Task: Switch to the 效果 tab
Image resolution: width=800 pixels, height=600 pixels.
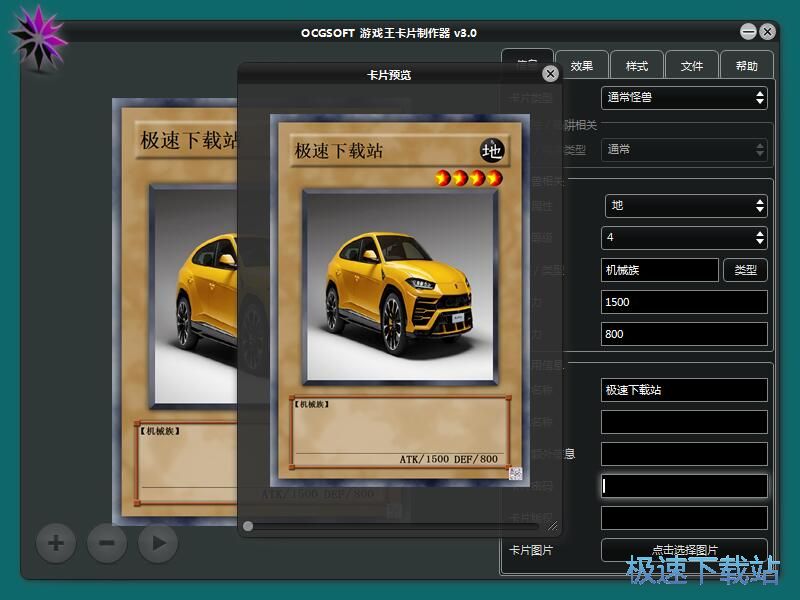Action: point(582,66)
